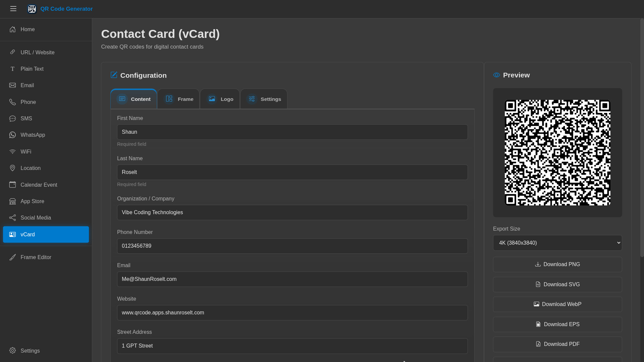
Task: Click the First Name field containing Shaun
Action: pos(292,132)
